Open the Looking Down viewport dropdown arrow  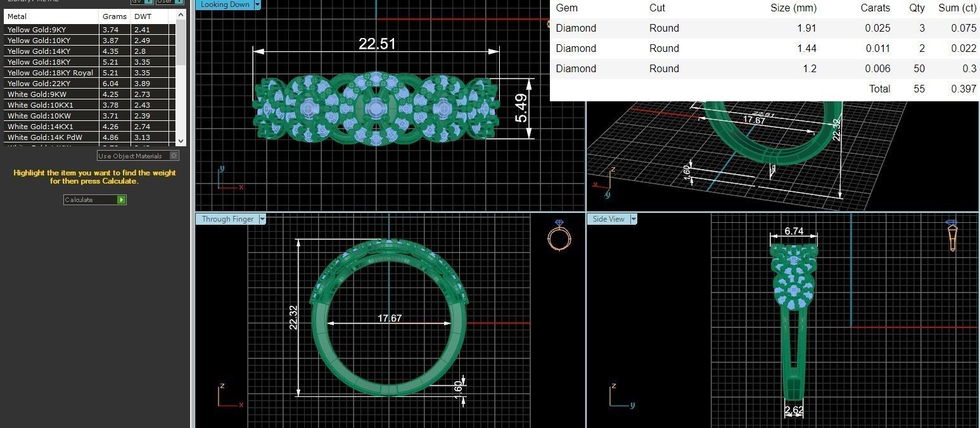(257, 4)
